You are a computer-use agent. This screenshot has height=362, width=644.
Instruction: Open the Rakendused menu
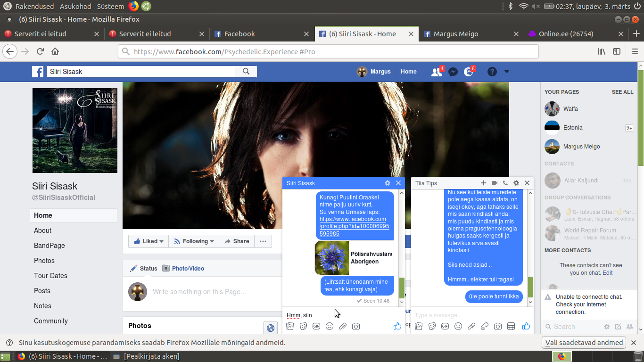tap(35, 7)
